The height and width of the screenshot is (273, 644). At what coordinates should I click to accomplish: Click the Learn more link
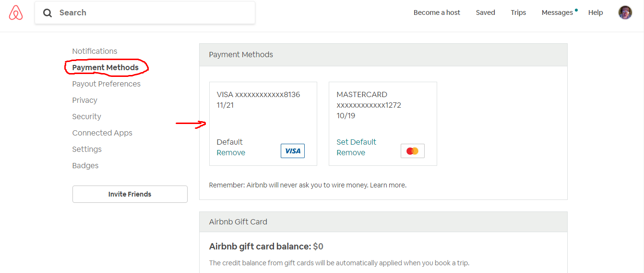point(388,185)
